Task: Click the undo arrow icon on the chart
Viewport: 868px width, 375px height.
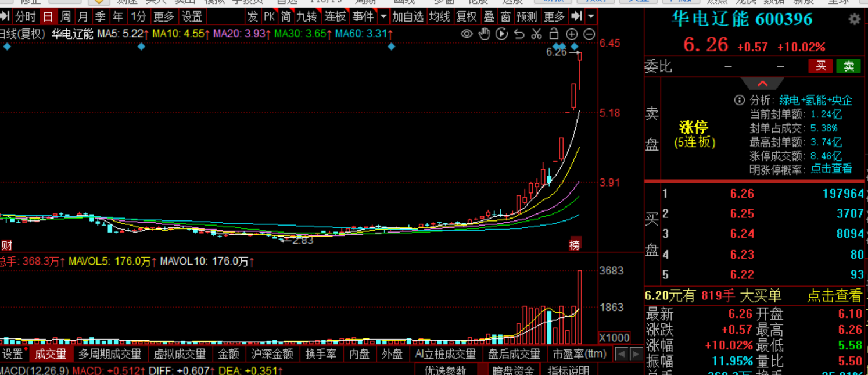Action: click(519, 34)
